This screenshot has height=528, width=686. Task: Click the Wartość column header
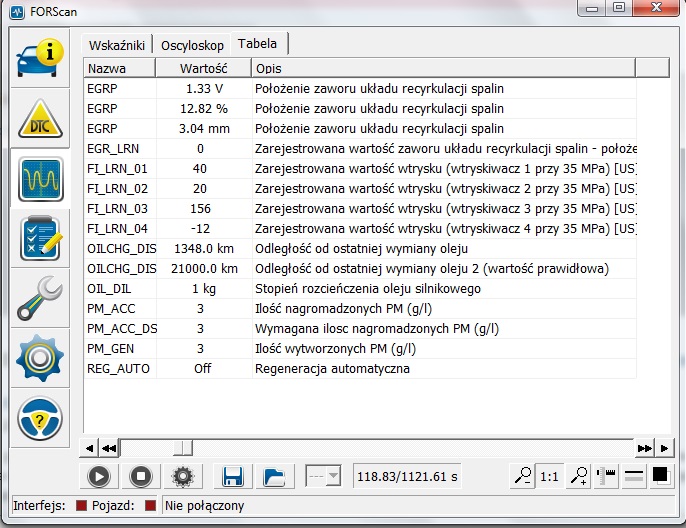pyautogui.click(x=203, y=69)
